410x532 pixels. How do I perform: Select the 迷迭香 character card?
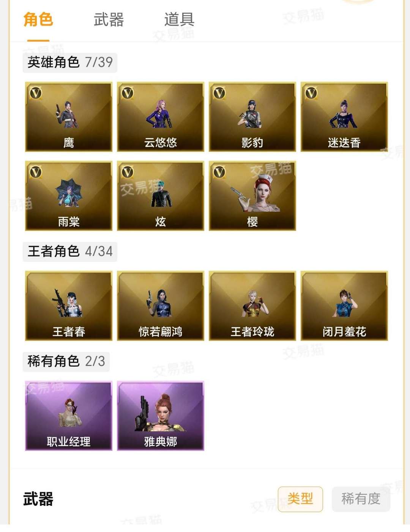344,117
